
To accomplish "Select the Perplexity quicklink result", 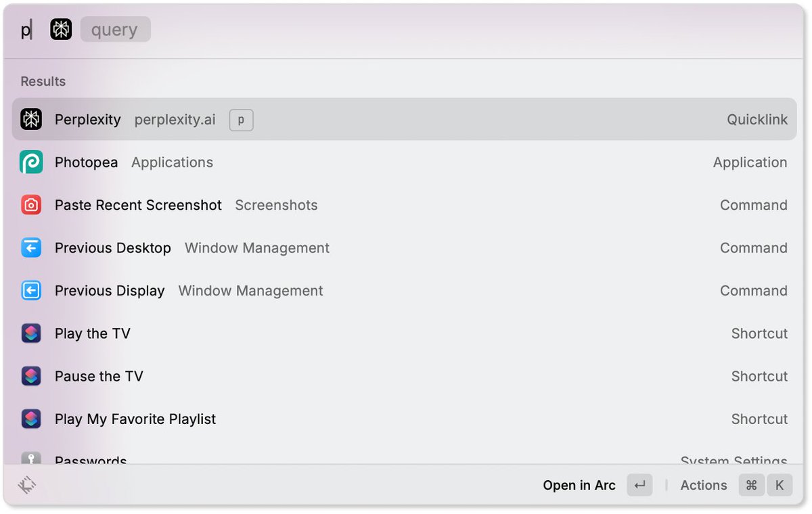I will pos(405,119).
